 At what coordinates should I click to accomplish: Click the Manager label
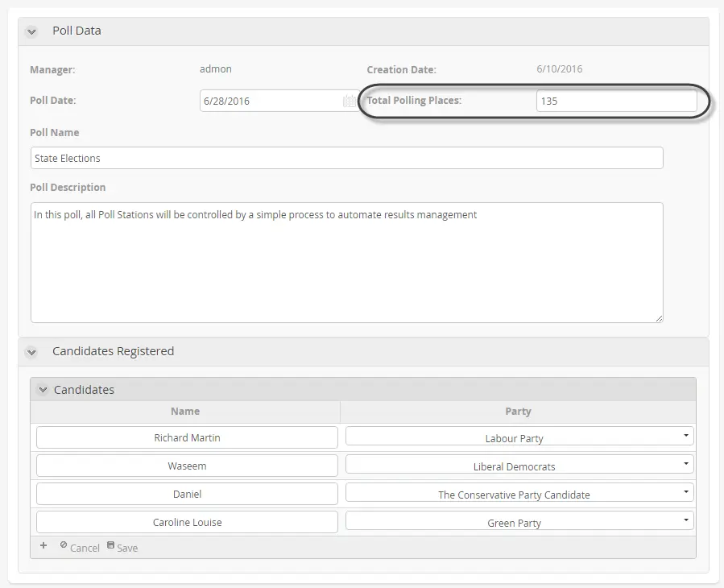coord(52,70)
